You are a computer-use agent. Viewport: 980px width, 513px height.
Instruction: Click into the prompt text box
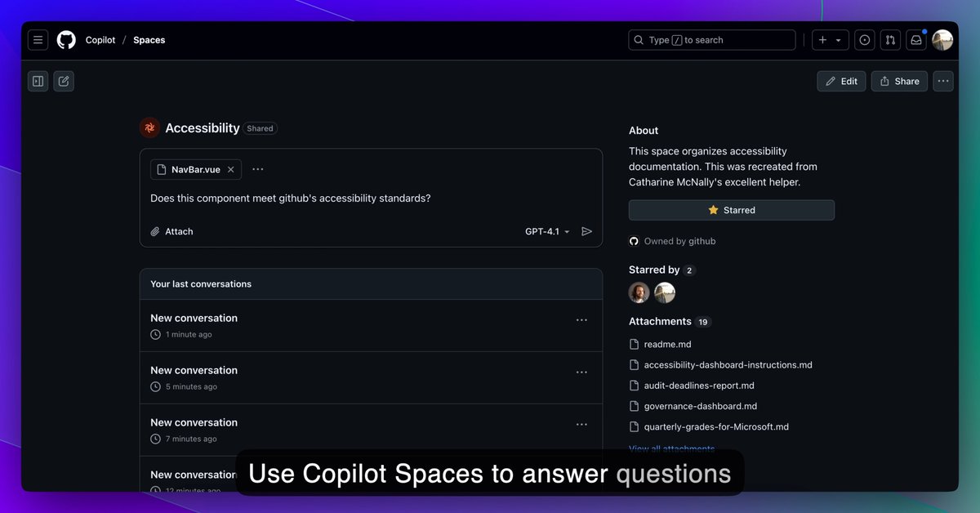(x=372, y=199)
